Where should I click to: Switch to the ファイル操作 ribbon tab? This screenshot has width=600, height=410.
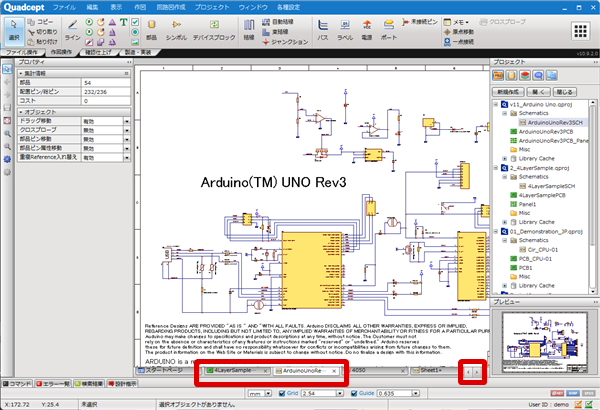pos(22,52)
